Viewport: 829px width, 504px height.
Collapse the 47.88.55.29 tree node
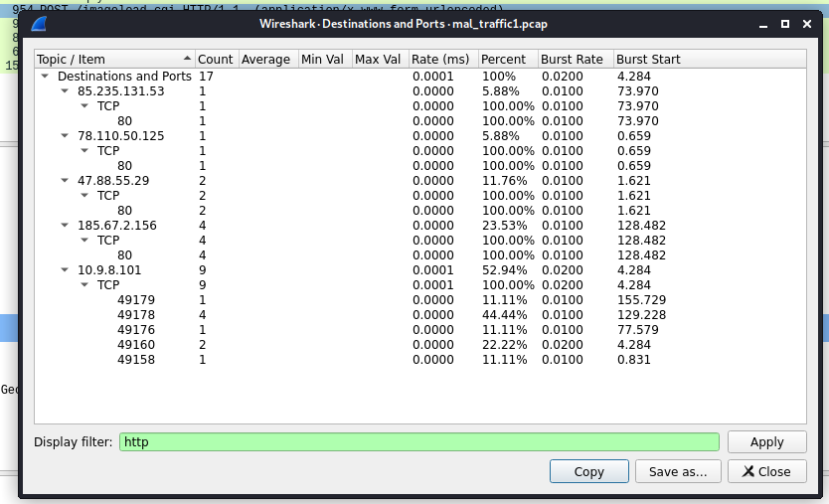65,180
